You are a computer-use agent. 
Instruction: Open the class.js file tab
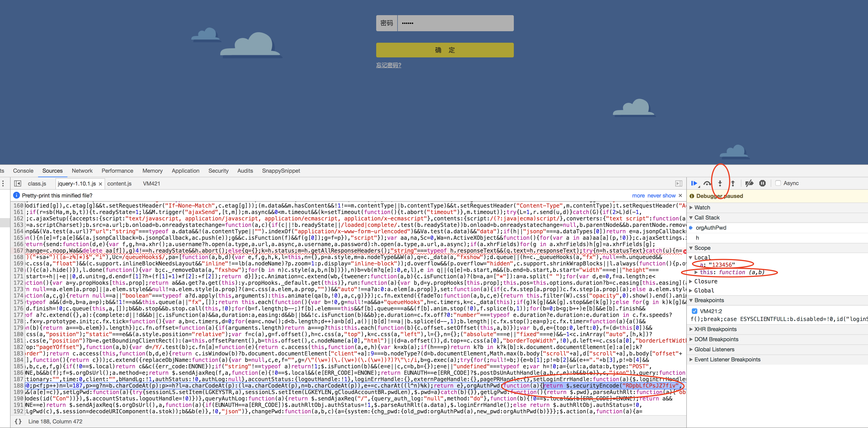tap(37, 183)
